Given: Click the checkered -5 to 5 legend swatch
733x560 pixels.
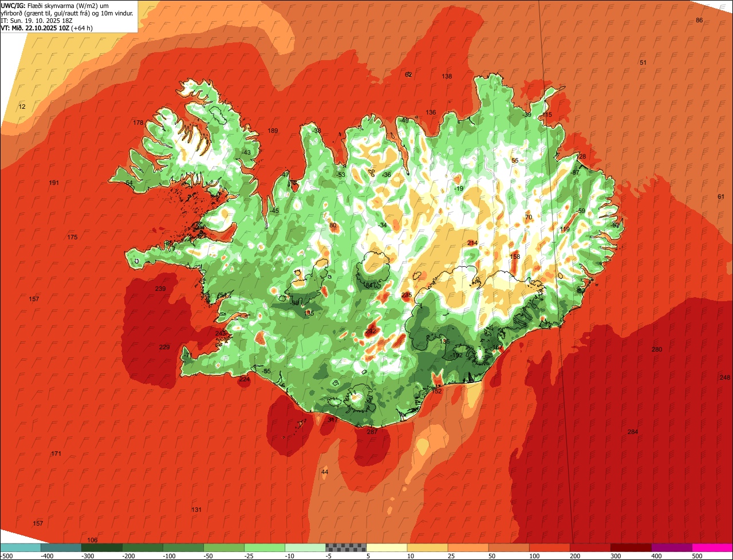Looking at the screenshot, I should (346, 547).
